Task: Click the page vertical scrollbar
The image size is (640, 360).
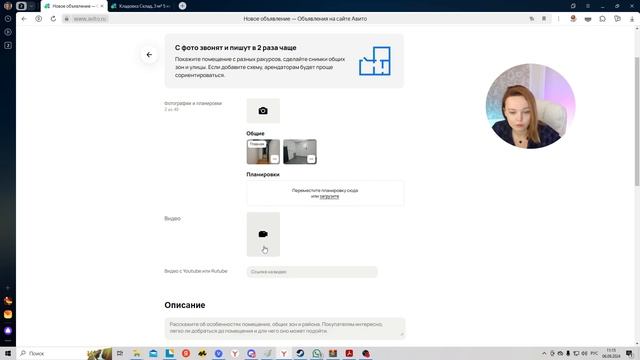Action: click(x=637, y=122)
